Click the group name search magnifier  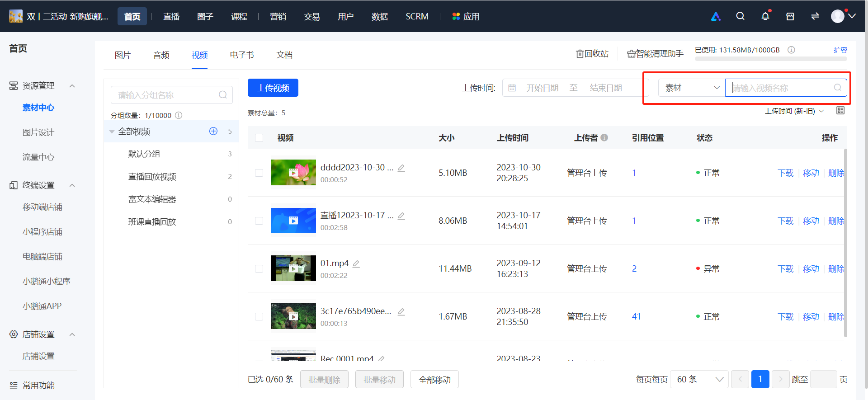coord(223,95)
